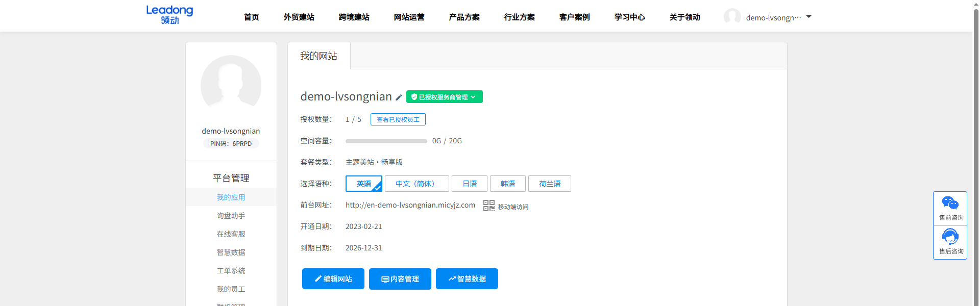This screenshot has width=980, height=306.
Task: Open the 外贸建站 navigation menu
Action: 299,17
